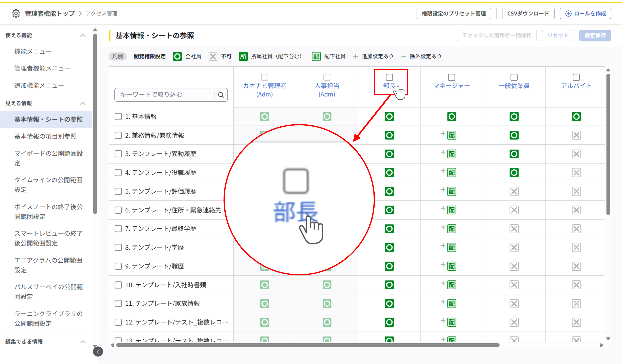
Task: Click マネージャー 配 icon for 4. 役職履歴
Action: point(452,172)
